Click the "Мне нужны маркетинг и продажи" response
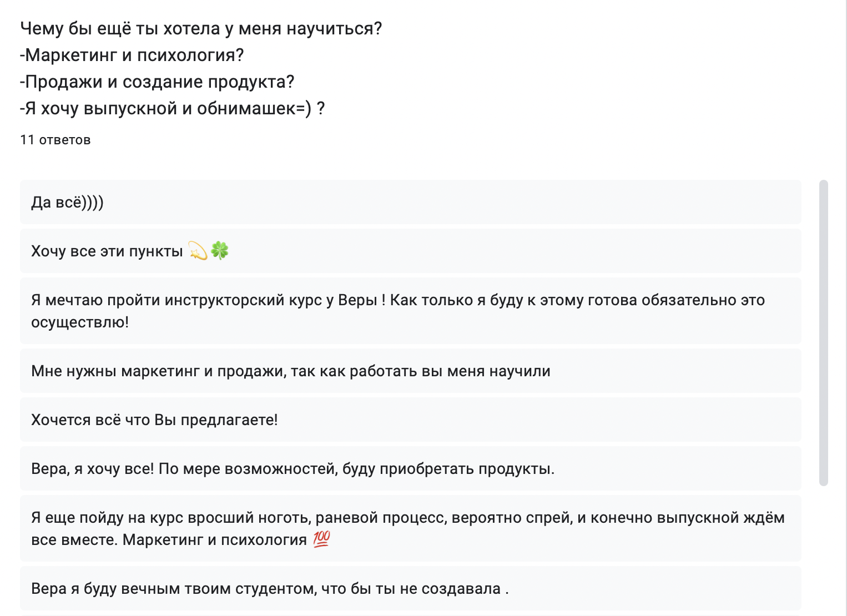 pyautogui.click(x=290, y=371)
